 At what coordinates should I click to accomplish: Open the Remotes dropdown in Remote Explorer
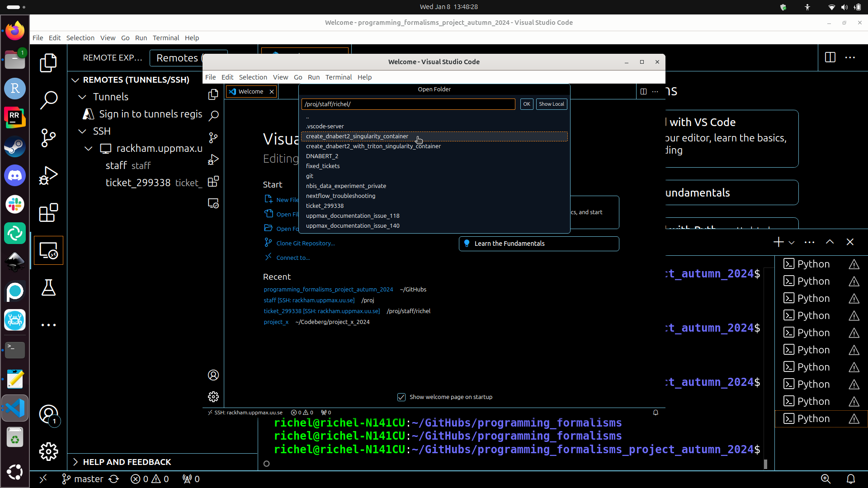[189, 58]
